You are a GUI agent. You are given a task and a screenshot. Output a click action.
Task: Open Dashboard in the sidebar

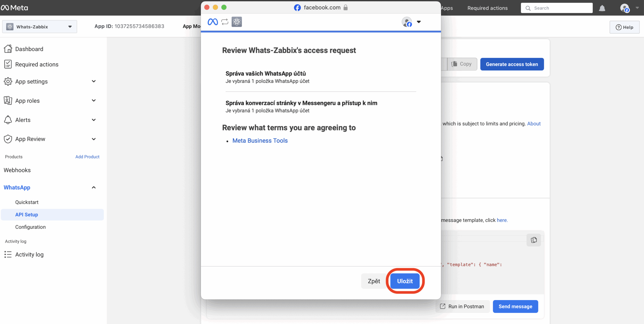pos(29,49)
